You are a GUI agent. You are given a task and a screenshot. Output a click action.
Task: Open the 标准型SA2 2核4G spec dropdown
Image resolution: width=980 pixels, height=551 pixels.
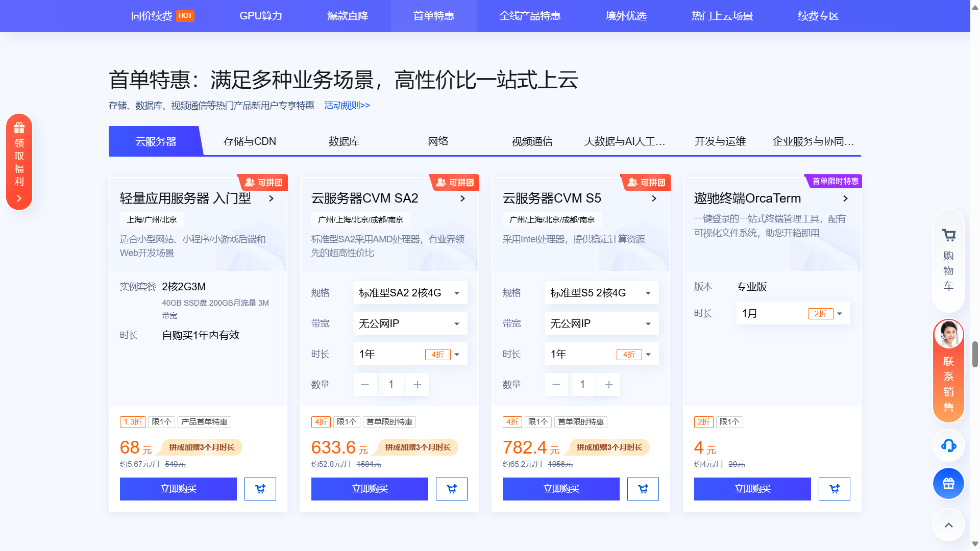pyautogui.click(x=410, y=292)
